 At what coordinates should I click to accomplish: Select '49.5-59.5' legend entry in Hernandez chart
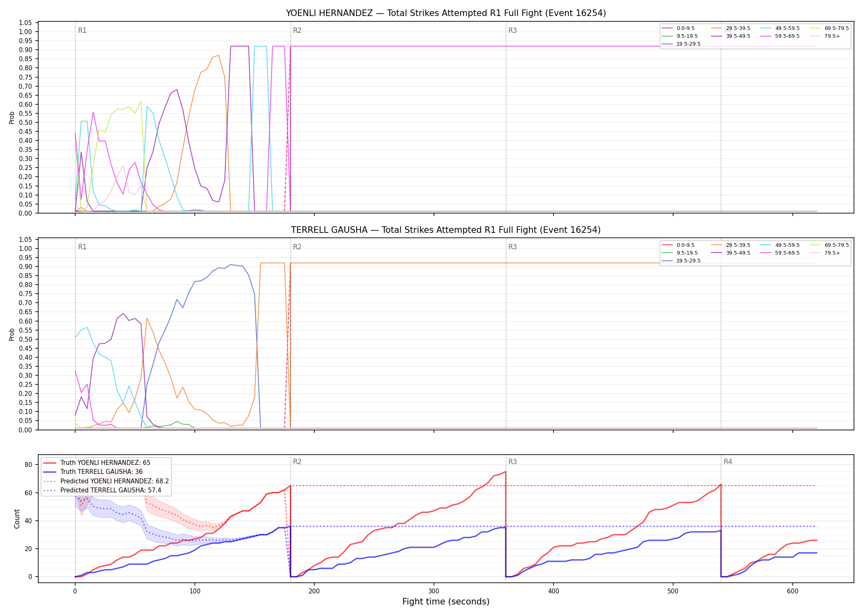coord(780,28)
